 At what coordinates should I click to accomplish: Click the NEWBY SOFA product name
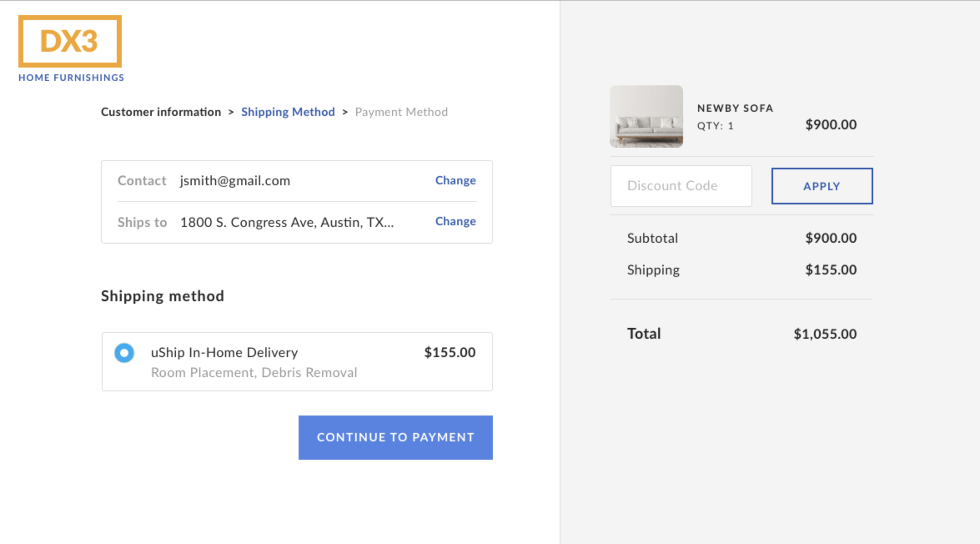coord(735,108)
